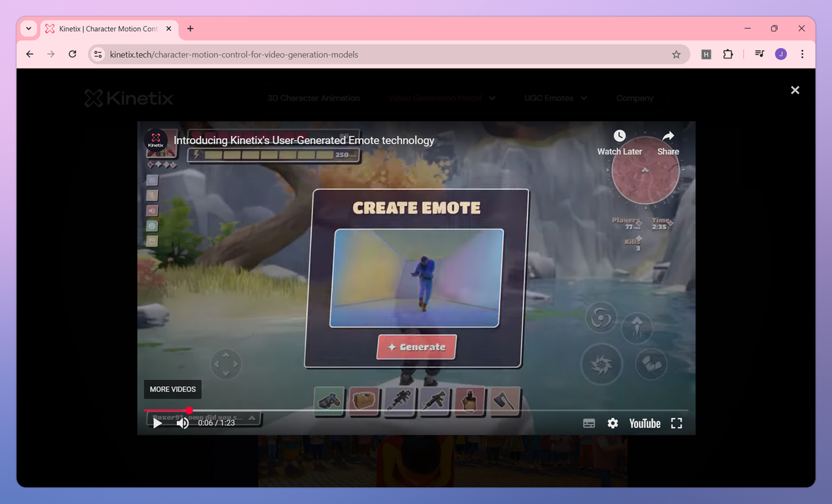
Task: Open media controls in toolbar
Action: 760,54
